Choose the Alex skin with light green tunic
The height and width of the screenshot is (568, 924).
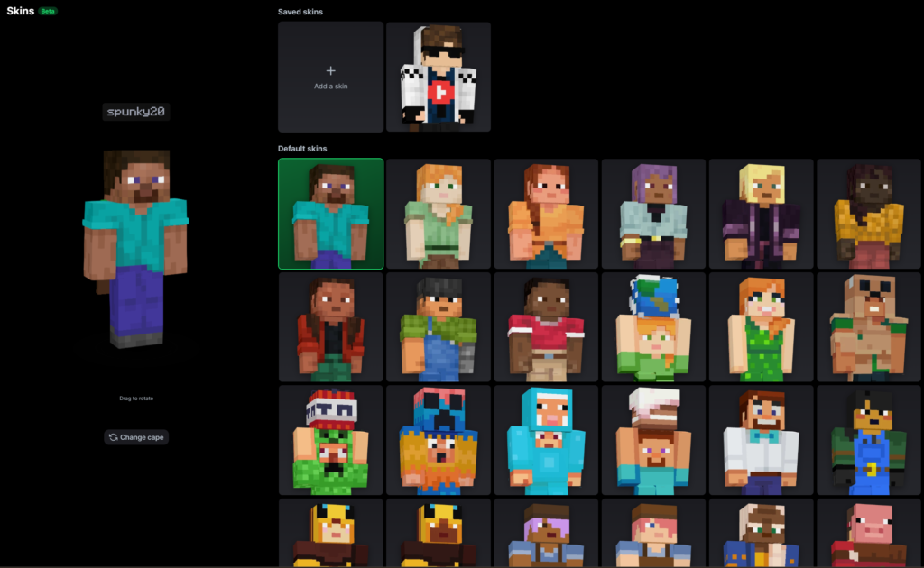[438, 214]
